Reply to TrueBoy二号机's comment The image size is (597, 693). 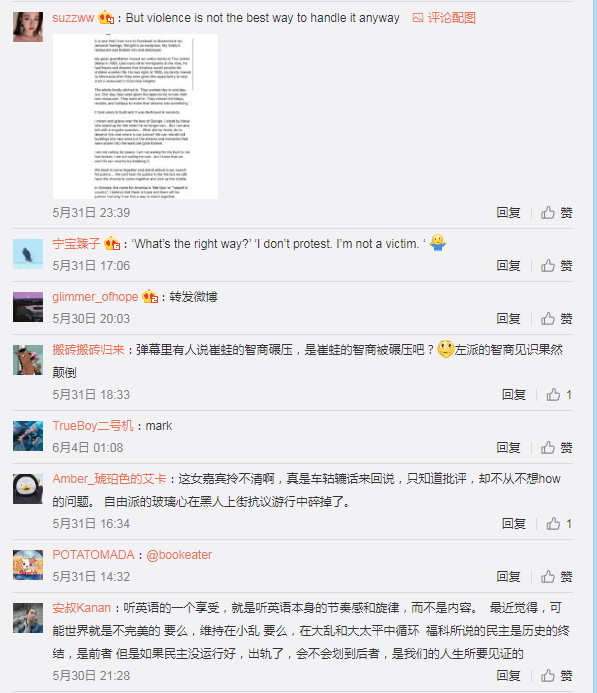click(x=508, y=448)
